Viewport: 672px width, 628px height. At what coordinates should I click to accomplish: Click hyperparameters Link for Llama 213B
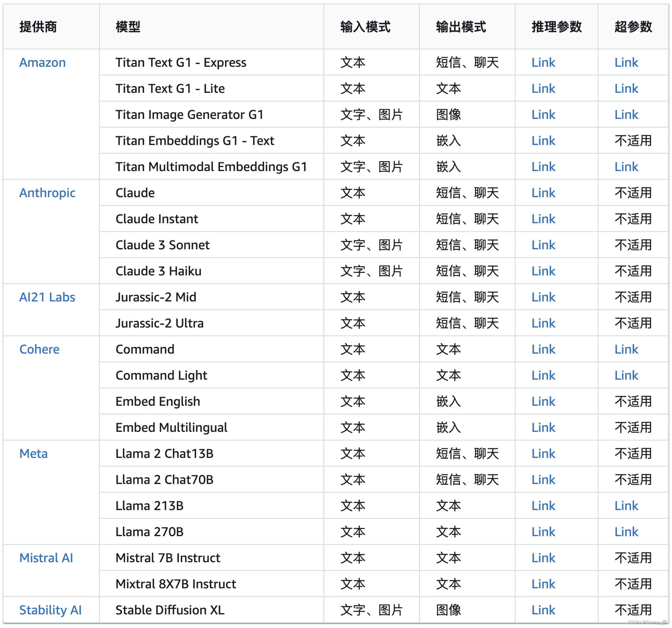[x=626, y=506]
